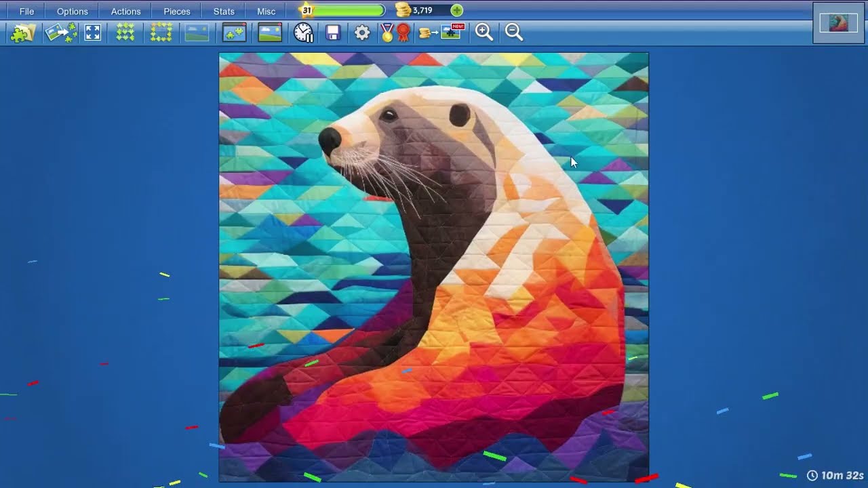Open the Options menu
Viewport: 868px width, 488px height.
(72, 12)
